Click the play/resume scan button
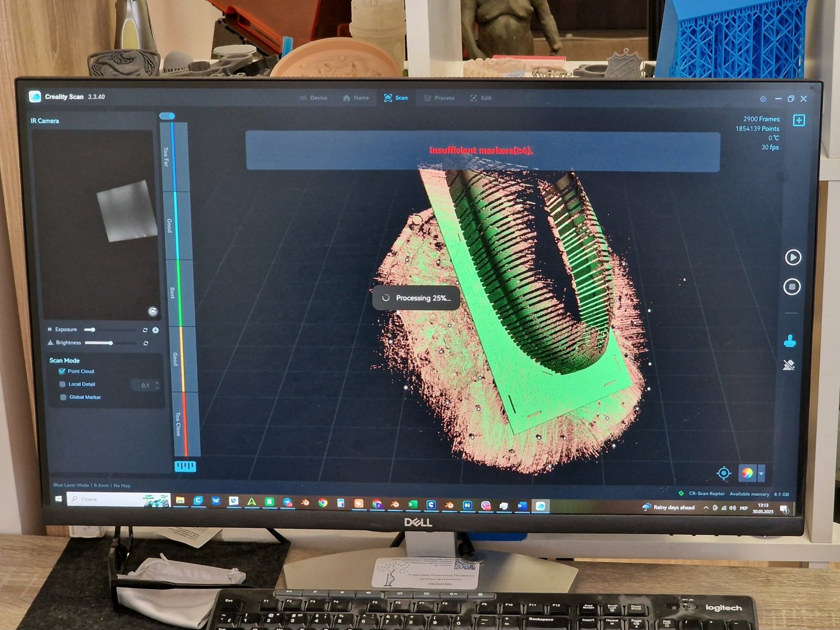Image resolution: width=840 pixels, height=630 pixels. [793, 257]
